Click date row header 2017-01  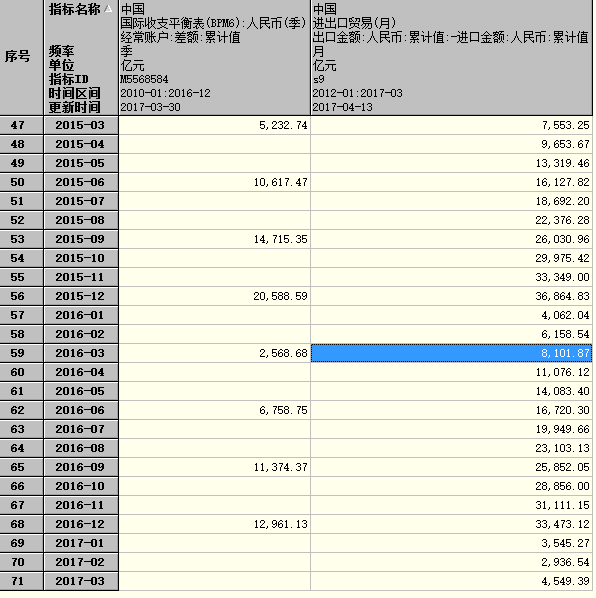tap(81, 543)
